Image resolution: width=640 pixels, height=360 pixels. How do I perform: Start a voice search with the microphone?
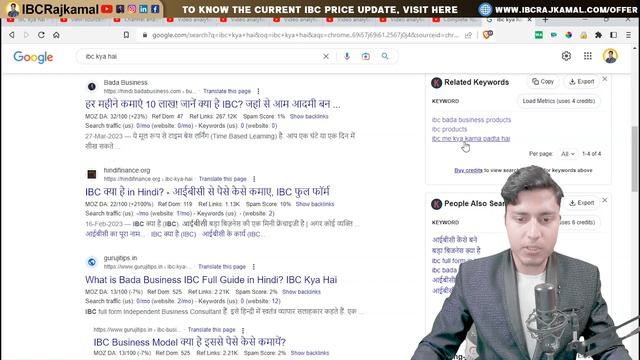347,56
